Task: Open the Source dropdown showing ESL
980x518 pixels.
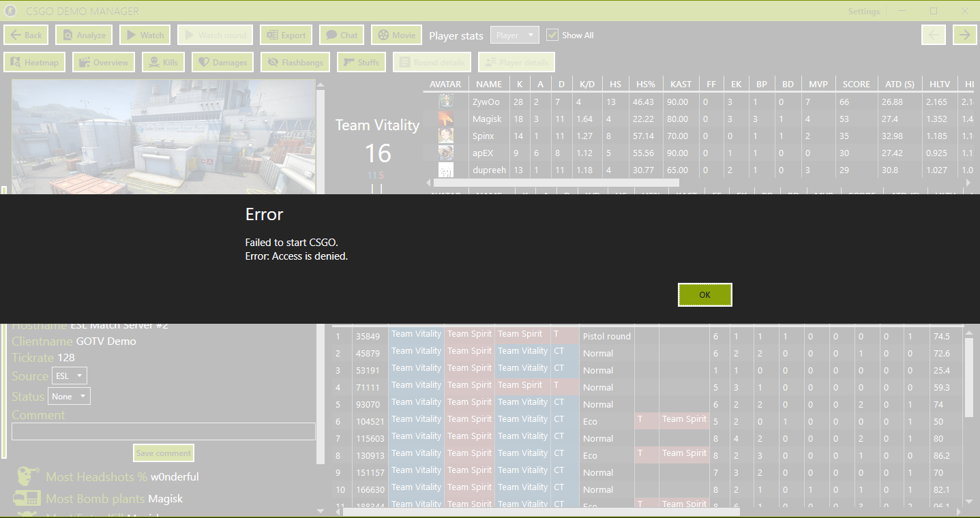Action: [x=69, y=375]
